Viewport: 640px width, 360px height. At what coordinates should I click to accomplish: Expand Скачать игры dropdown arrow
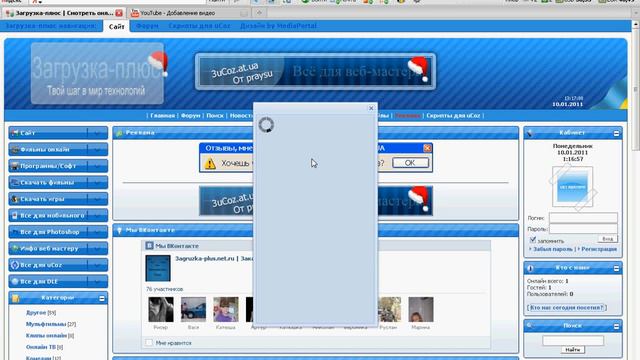point(97,199)
